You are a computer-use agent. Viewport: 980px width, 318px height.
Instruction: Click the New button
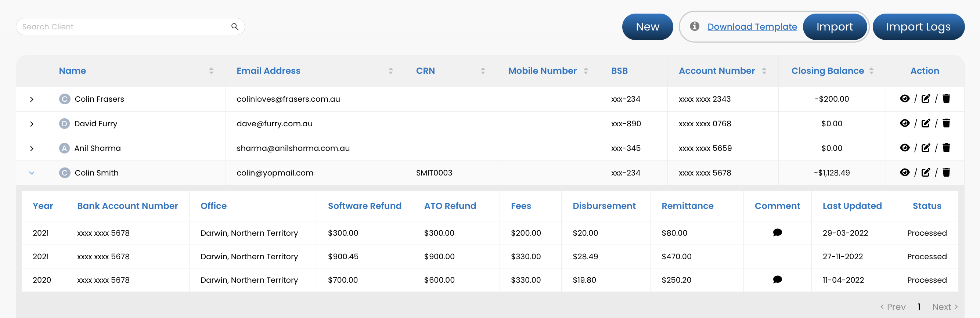point(648,27)
